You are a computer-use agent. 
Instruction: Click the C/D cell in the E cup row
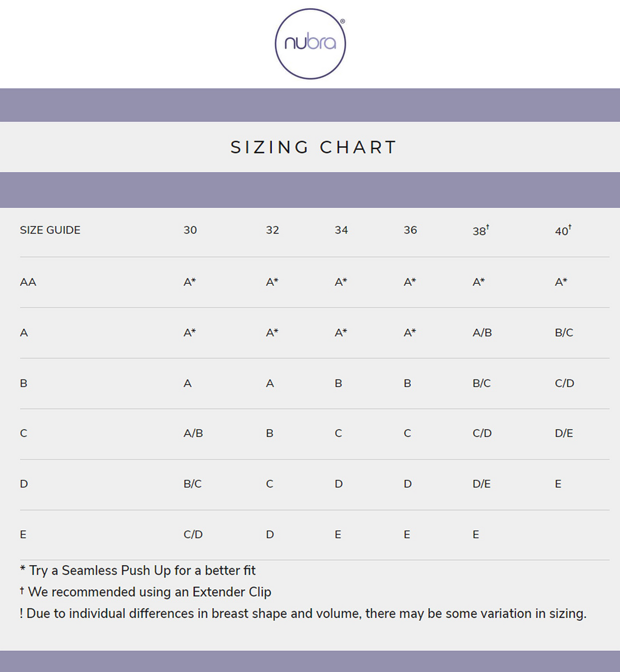point(193,534)
